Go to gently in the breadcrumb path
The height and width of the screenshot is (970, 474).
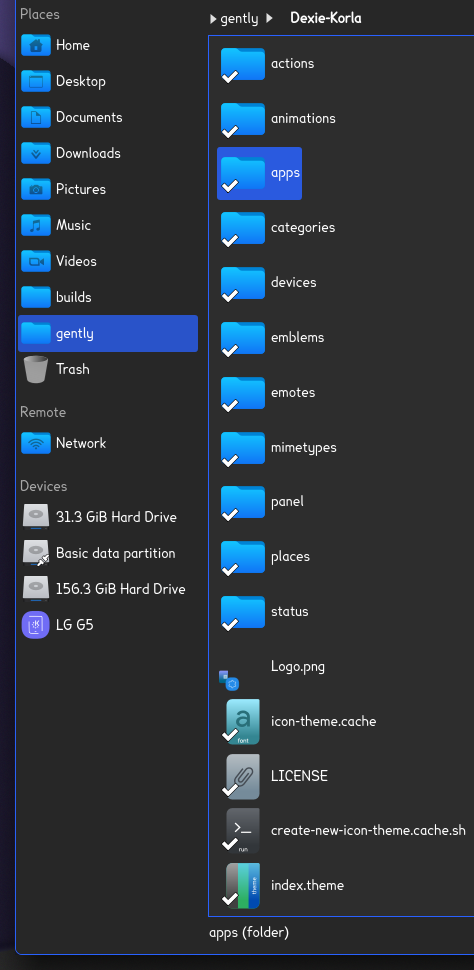[x=239, y=19]
